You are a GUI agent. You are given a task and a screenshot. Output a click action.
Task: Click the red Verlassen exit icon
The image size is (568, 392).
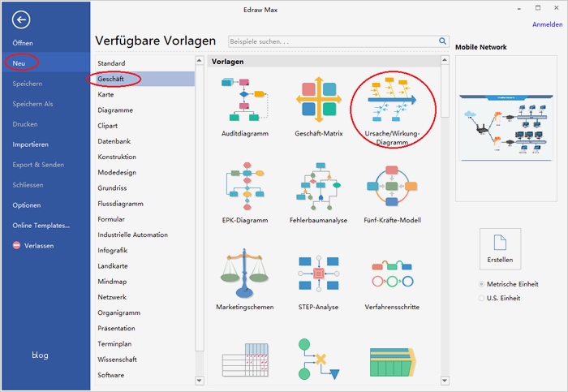tap(16, 245)
